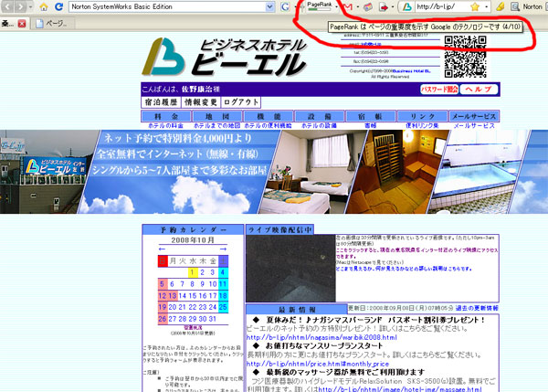This screenshot has height=392, width=548.
Task: Click the live camera image thumbnail
Action: [291, 269]
